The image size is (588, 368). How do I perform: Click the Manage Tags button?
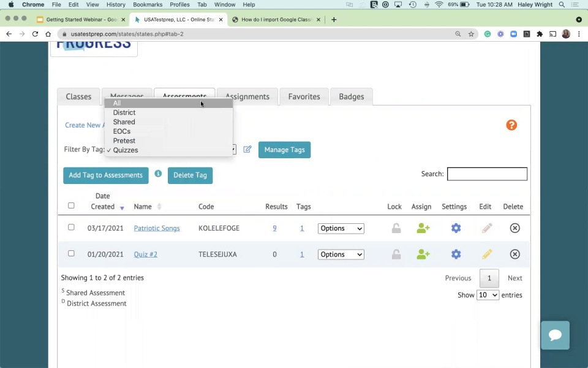coord(284,150)
